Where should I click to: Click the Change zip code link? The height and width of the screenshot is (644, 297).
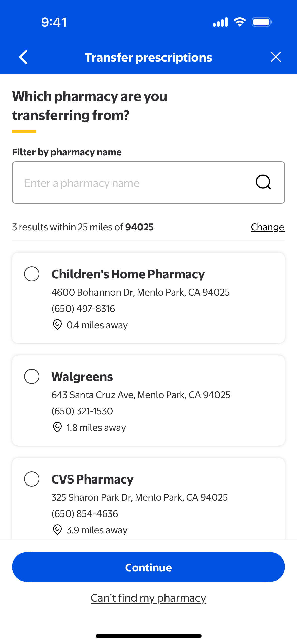click(x=268, y=227)
